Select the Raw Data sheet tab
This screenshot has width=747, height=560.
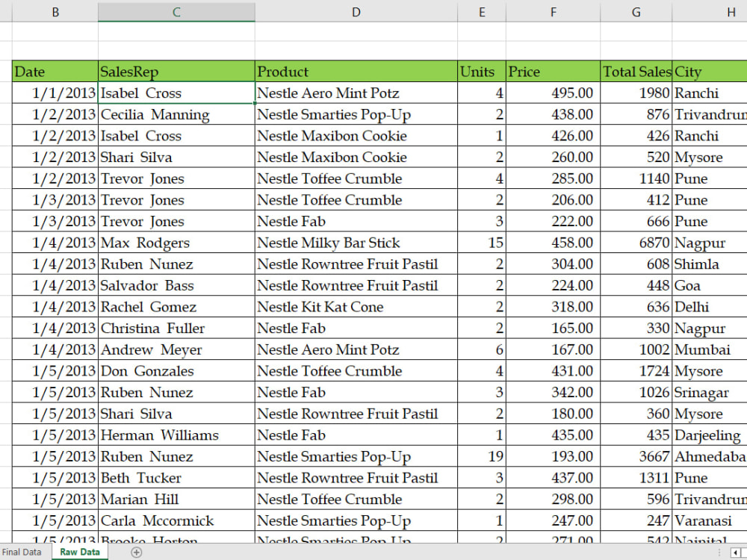[79, 552]
